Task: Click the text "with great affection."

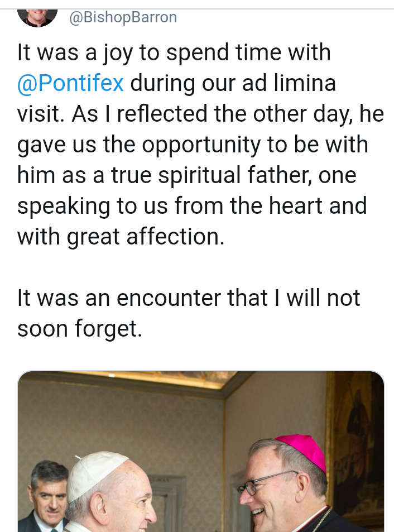Action: (121, 237)
